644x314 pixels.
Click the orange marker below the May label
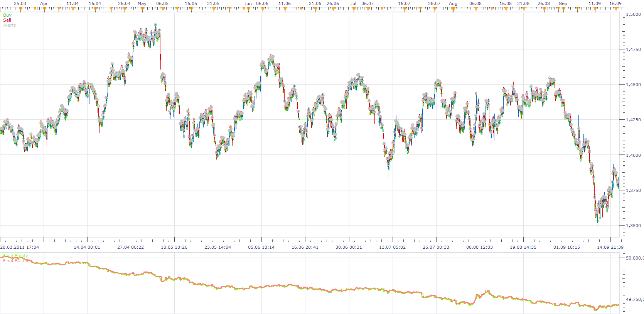142,9
